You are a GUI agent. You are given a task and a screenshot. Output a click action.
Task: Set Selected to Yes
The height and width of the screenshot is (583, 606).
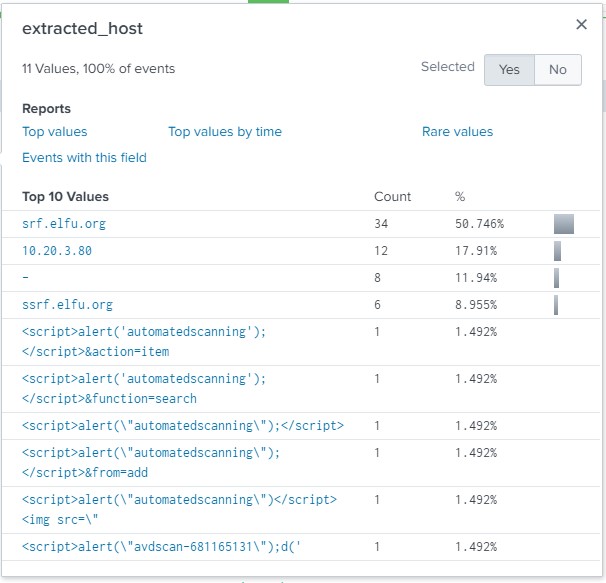pyautogui.click(x=509, y=69)
